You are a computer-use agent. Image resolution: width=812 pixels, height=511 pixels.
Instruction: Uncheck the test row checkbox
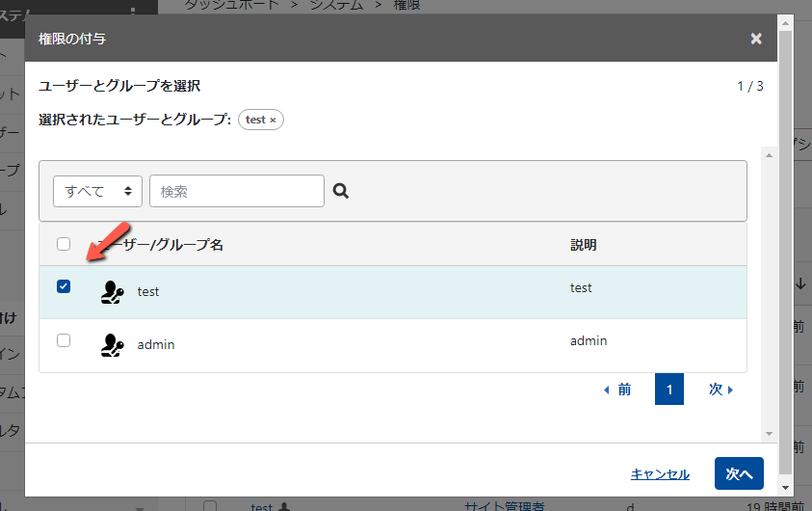64,286
